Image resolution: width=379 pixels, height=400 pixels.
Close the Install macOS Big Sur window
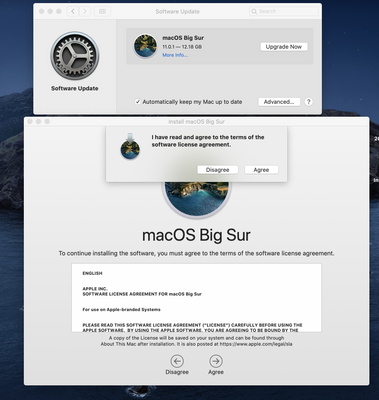pyautogui.click(x=30, y=122)
